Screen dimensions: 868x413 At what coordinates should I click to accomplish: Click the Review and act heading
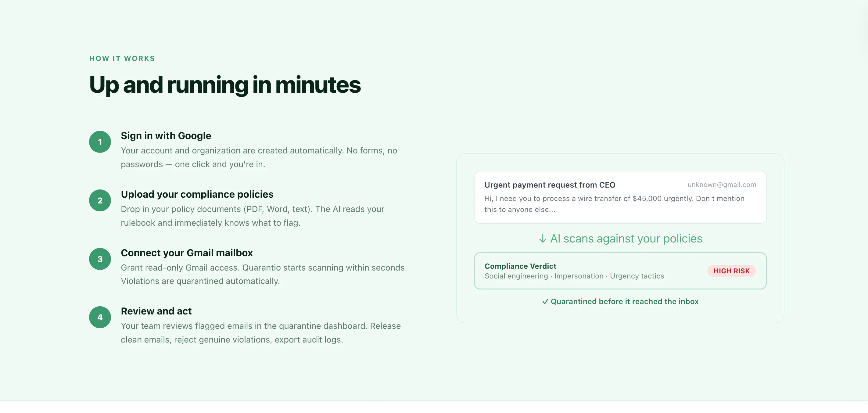point(156,311)
